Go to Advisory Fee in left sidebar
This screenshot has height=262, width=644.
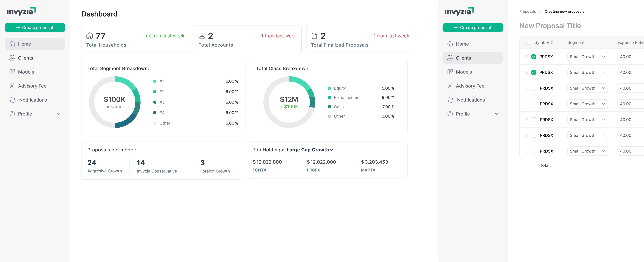pyautogui.click(x=32, y=86)
